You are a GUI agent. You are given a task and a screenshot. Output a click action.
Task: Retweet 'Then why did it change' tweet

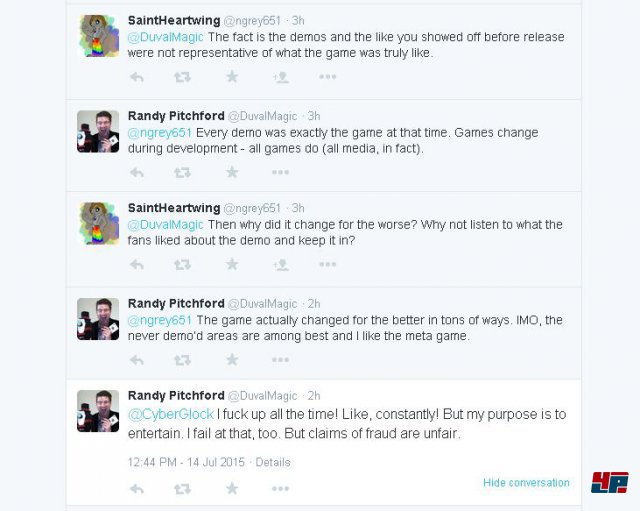182,264
